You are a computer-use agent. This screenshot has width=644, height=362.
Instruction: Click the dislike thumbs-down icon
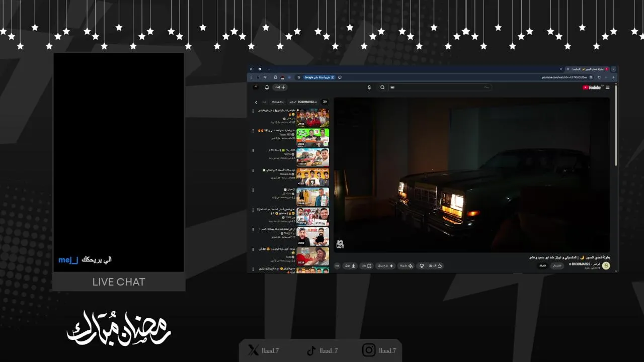422,265
